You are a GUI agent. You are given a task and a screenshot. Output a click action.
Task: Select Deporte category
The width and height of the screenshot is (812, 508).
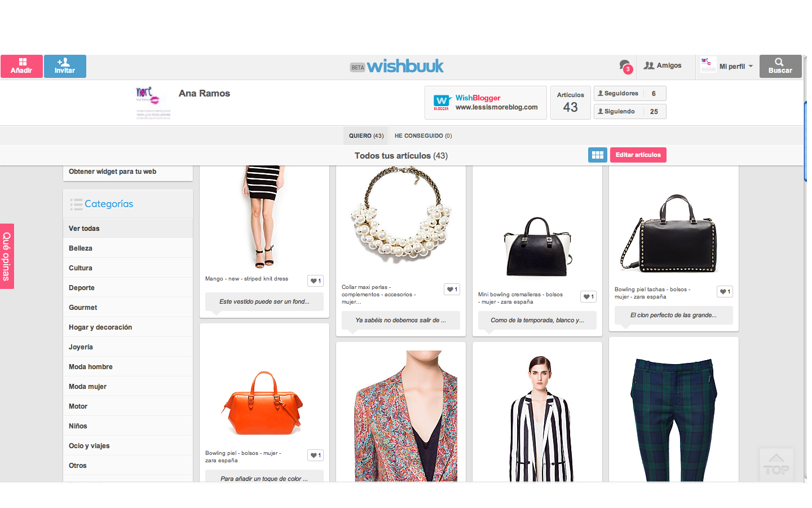[x=128, y=288]
